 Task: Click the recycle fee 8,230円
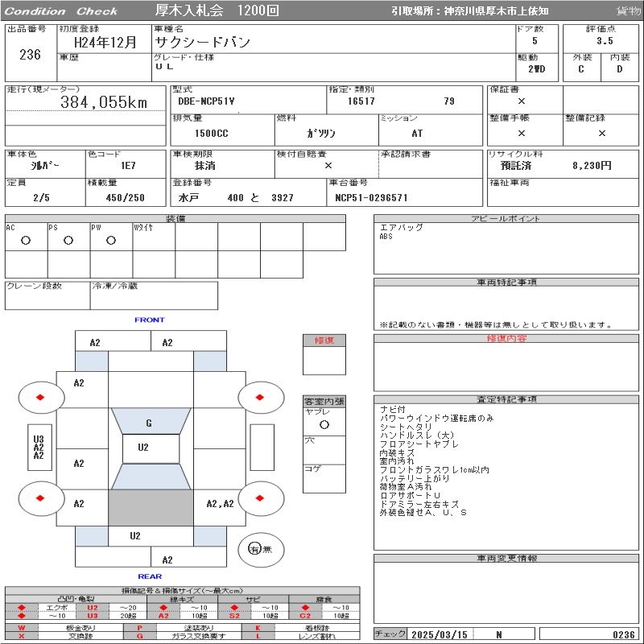click(592, 166)
